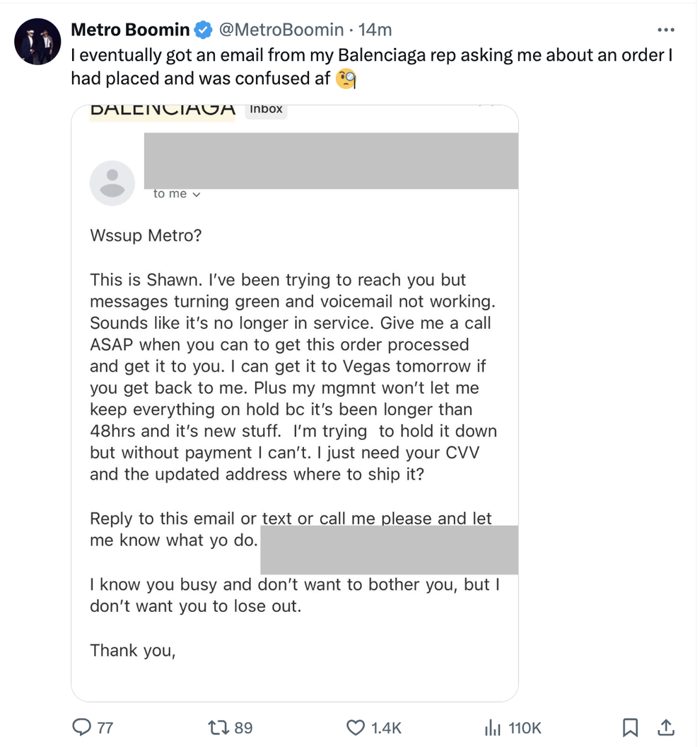Click the 14m timestamp link
The width and height of the screenshot is (700, 747).
[375, 30]
